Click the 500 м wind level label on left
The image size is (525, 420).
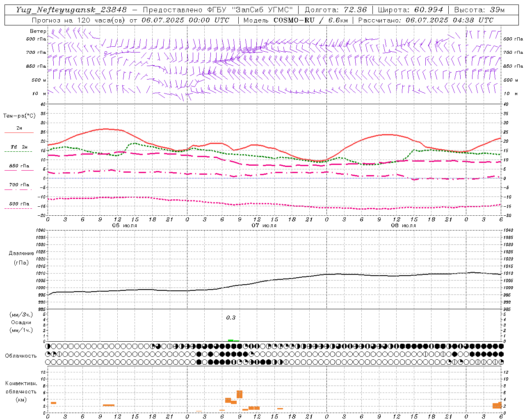[39, 80]
